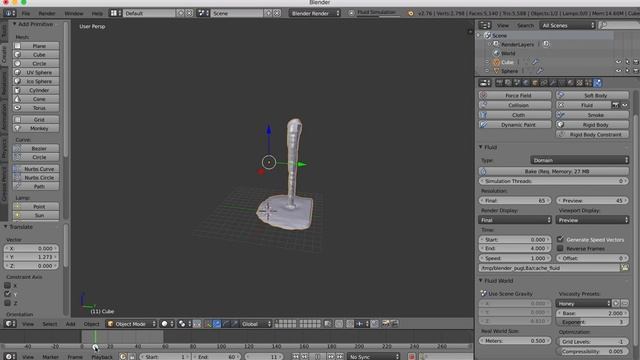Click the Bake fluid simulation button
This screenshot has width=640, height=360.
pos(553,171)
